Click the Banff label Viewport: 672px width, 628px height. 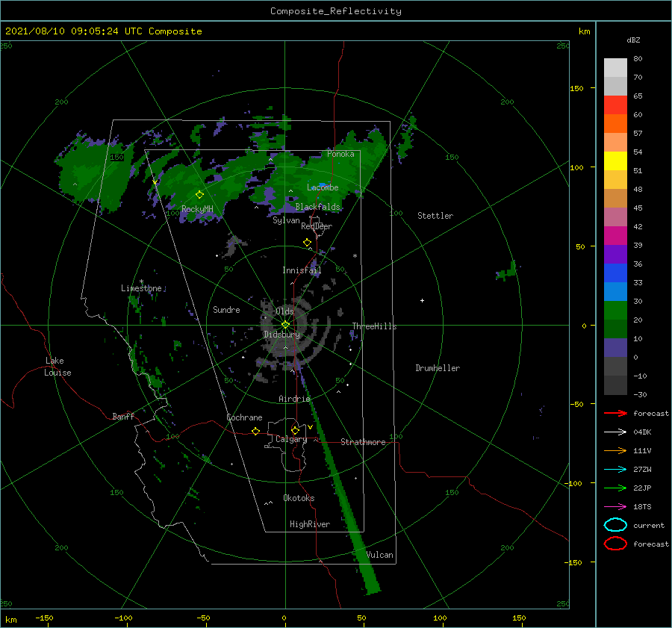pyautogui.click(x=123, y=416)
